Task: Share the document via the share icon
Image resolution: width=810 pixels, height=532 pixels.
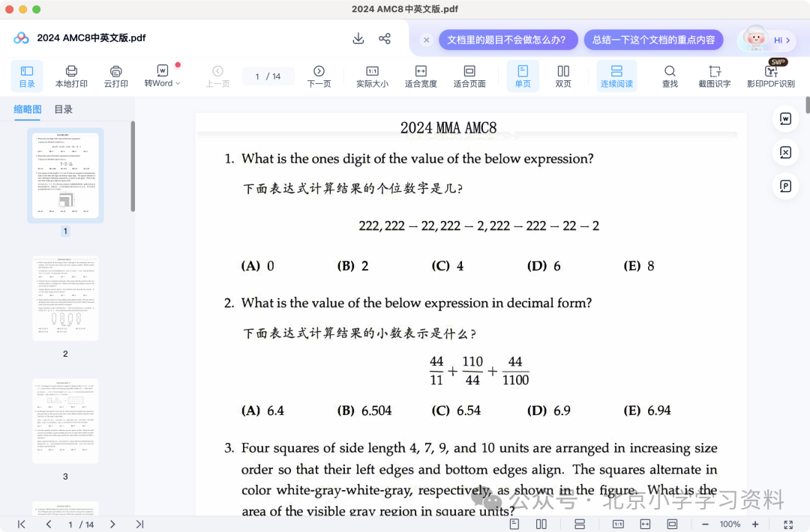Action: pyautogui.click(x=384, y=39)
